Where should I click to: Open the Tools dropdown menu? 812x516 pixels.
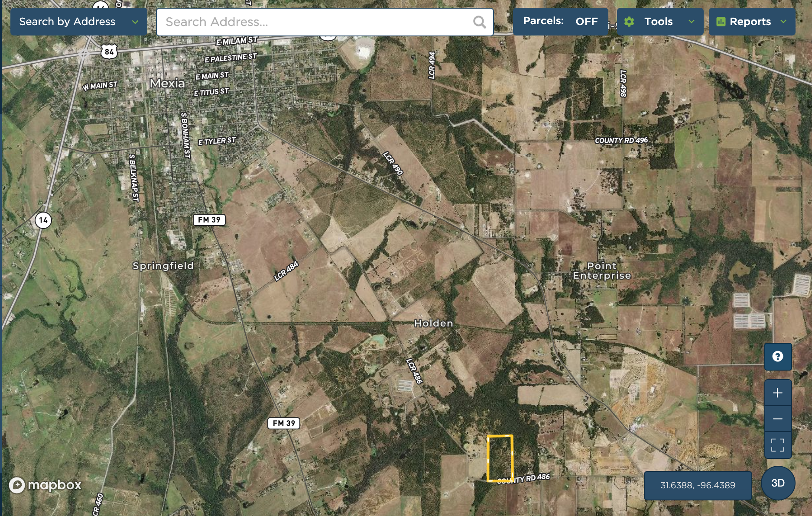[691, 22]
